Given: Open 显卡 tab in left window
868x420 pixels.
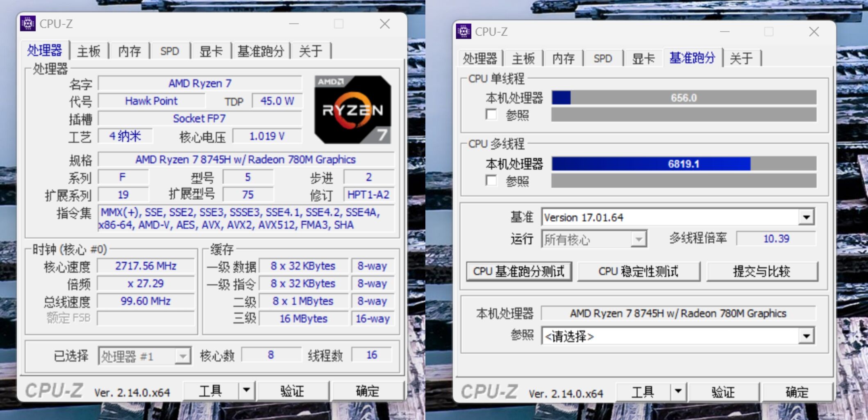Looking at the screenshot, I should tap(211, 51).
